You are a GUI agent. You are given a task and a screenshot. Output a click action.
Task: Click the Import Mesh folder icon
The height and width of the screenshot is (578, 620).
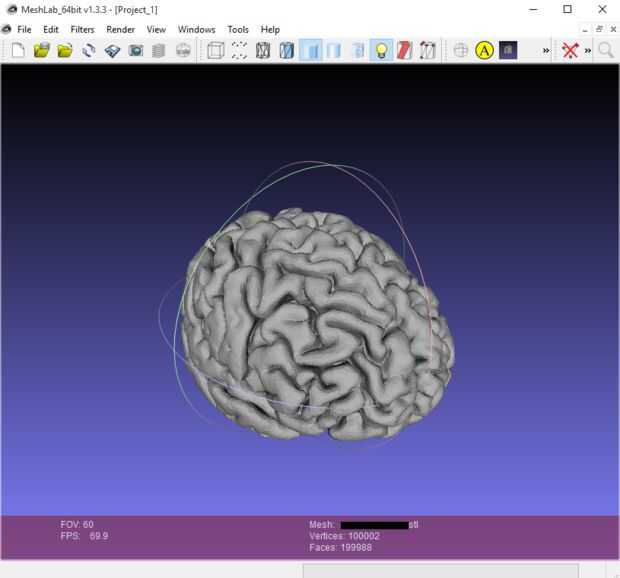65,50
